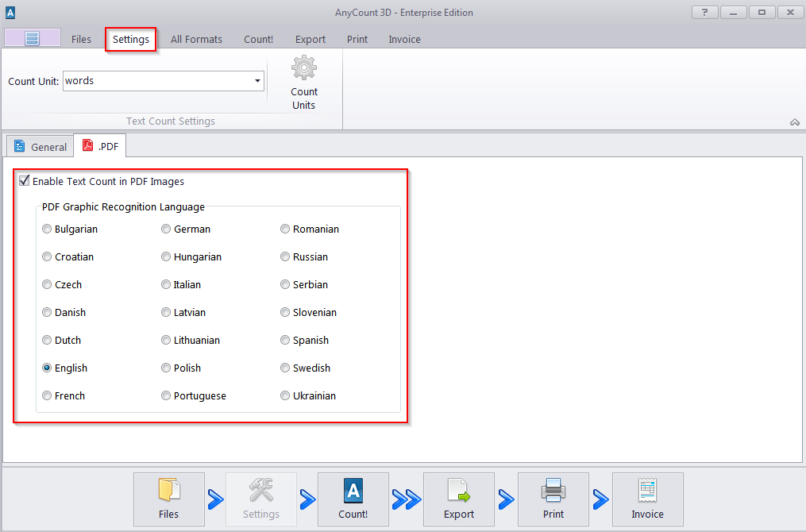Select Slovenian recognition language
This screenshot has width=806, height=532.
click(x=308, y=312)
